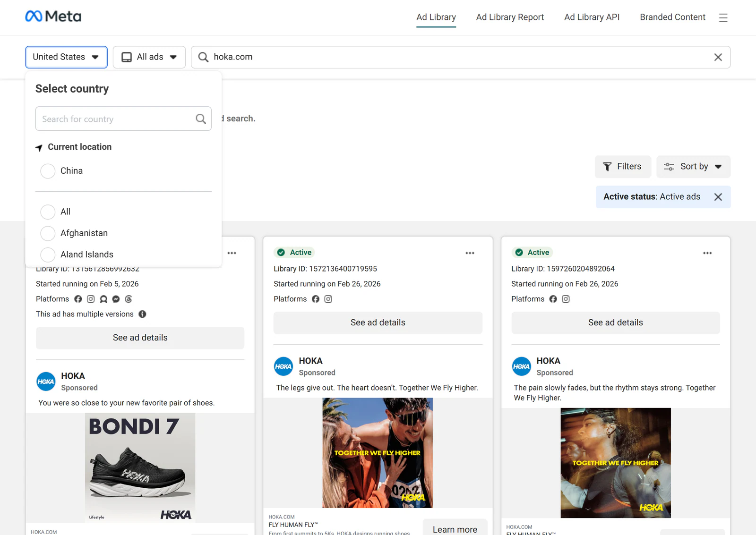Select the China radio button

pyautogui.click(x=48, y=171)
